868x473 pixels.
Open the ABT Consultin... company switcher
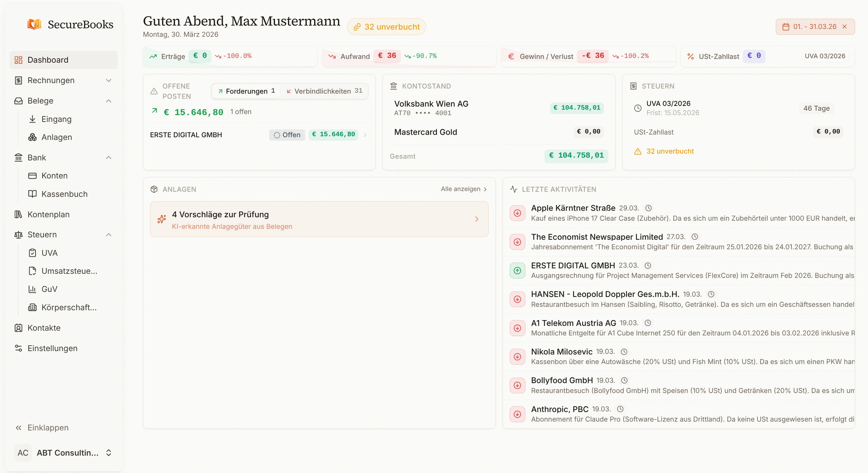click(x=63, y=453)
